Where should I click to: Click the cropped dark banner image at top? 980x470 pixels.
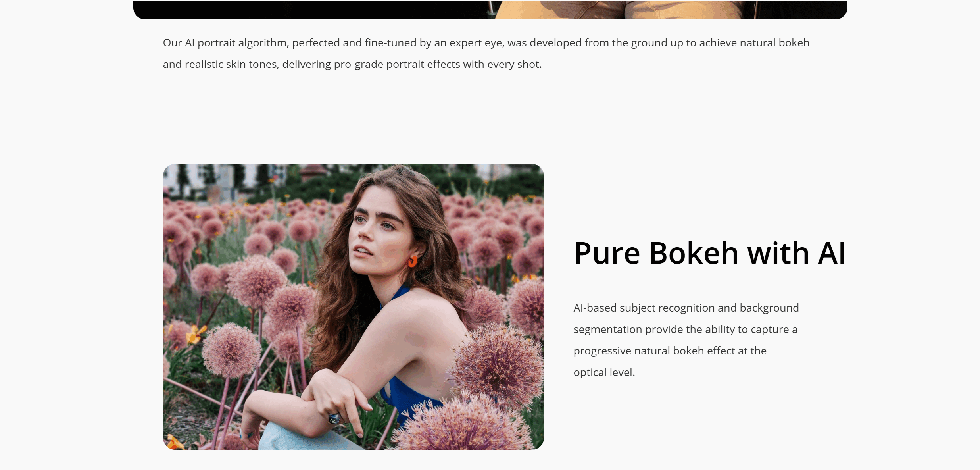(x=490, y=10)
